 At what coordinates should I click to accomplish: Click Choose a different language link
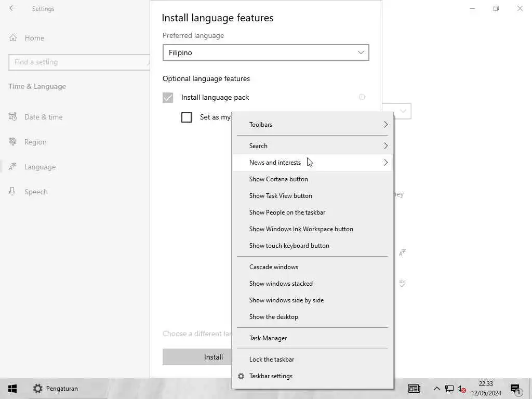[x=197, y=334]
